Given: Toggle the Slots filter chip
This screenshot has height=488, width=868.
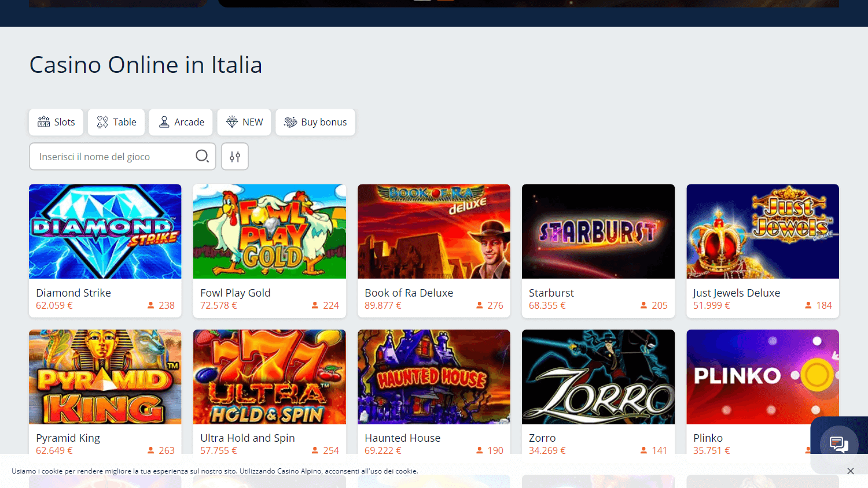Looking at the screenshot, I should [56, 122].
